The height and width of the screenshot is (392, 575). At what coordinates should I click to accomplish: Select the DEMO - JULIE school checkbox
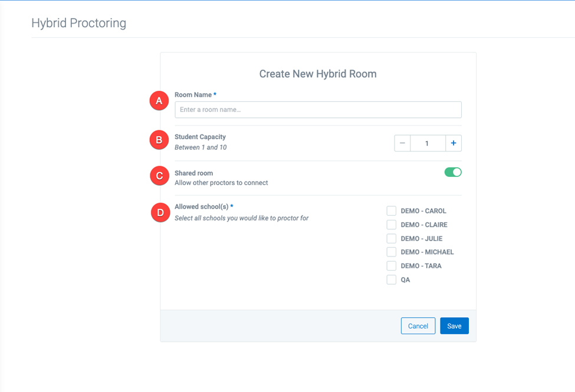click(x=392, y=238)
